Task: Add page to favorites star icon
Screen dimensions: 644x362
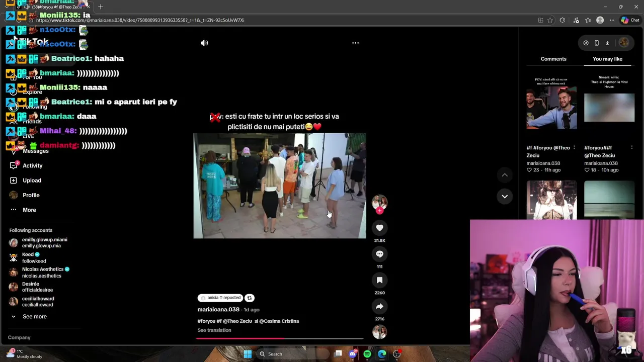Action: point(550,20)
